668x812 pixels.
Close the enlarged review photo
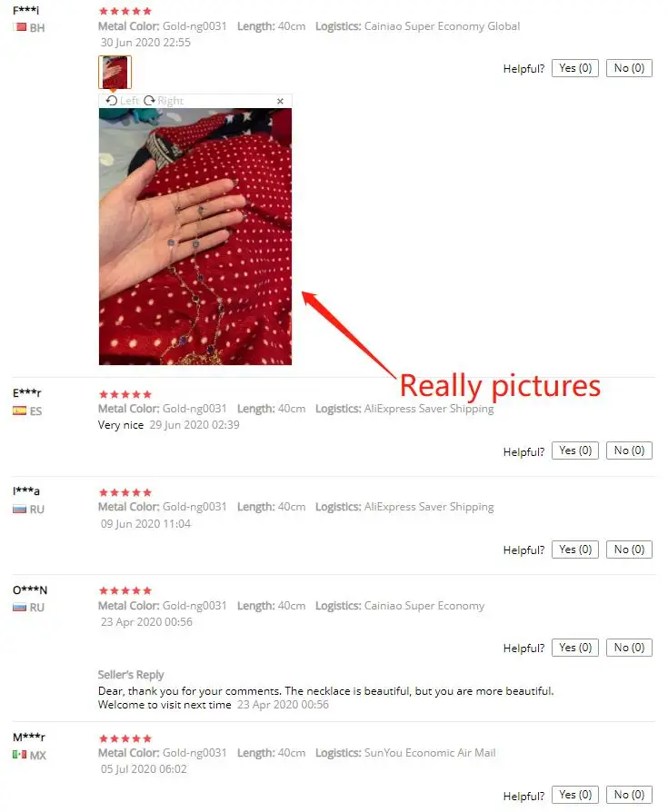[x=280, y=101]
